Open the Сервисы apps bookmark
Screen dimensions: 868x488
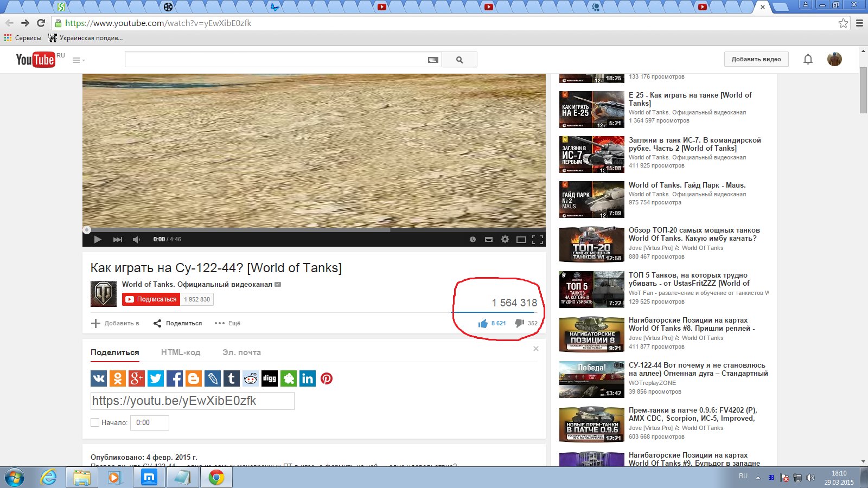point(23,38)
